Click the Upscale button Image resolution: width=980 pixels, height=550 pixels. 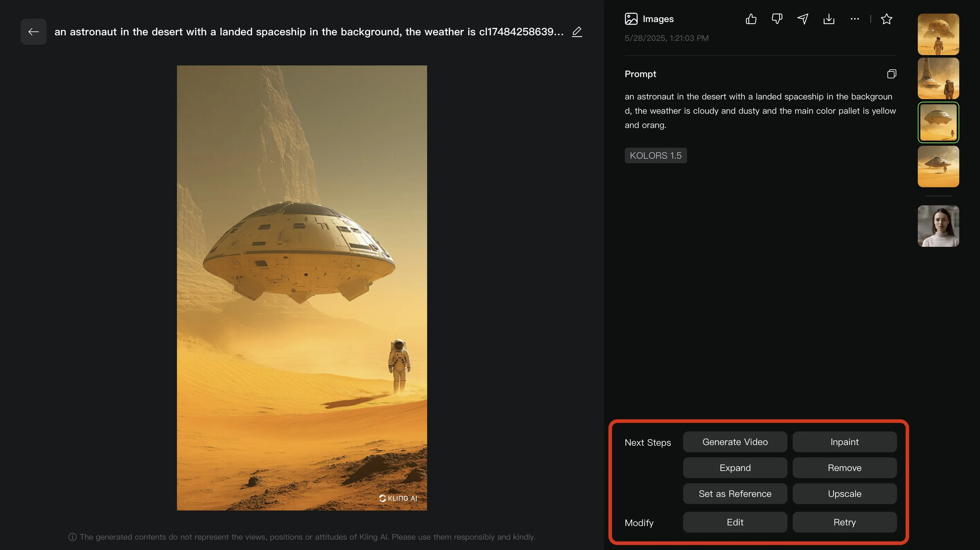click(x=844, y=493)
